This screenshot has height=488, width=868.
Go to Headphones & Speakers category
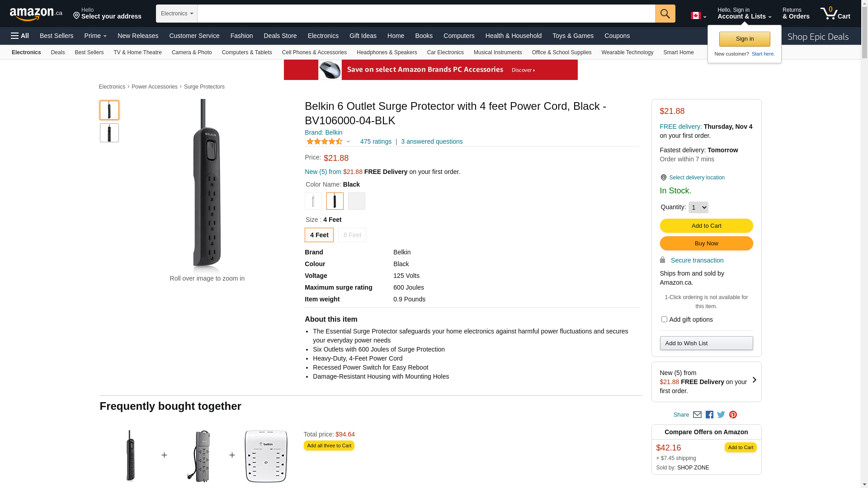coord(387,52)
